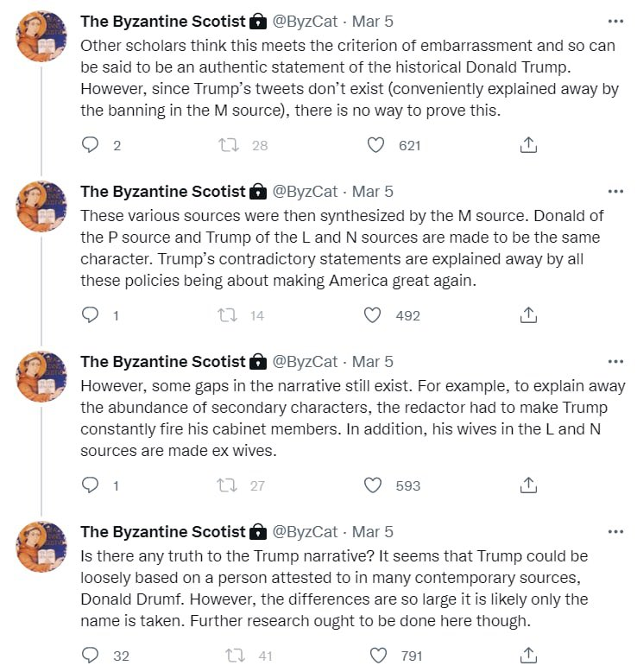Open the Mar 5 timestamp on the second tweet
637x672 pixels.
tap(372, 192)
